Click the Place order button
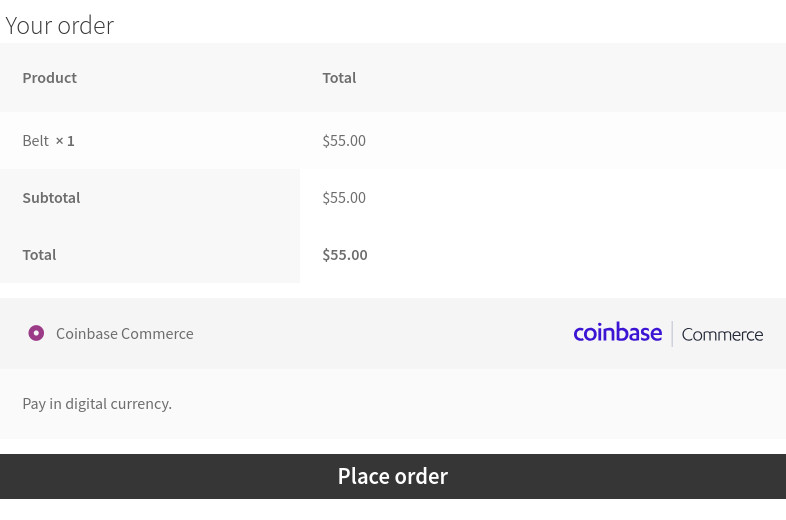The width and height of the screenshot is (786, 520). click(393, 476)
